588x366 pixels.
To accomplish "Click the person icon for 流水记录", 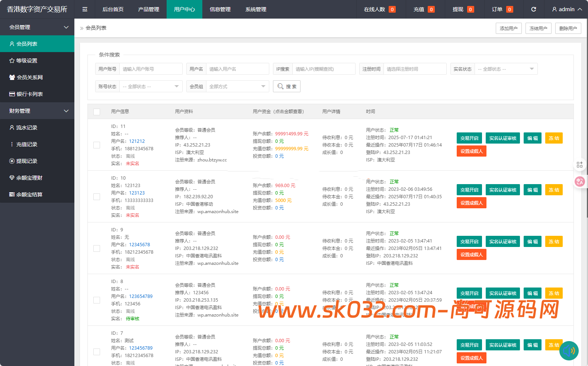I will 12,128.
